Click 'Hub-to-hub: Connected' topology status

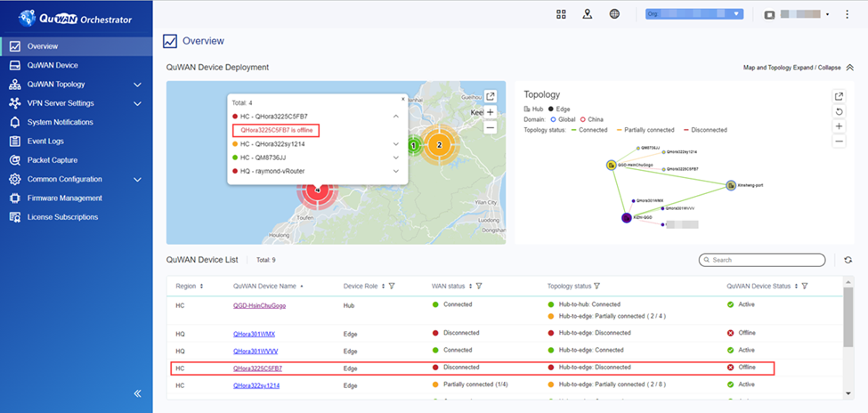589,304
